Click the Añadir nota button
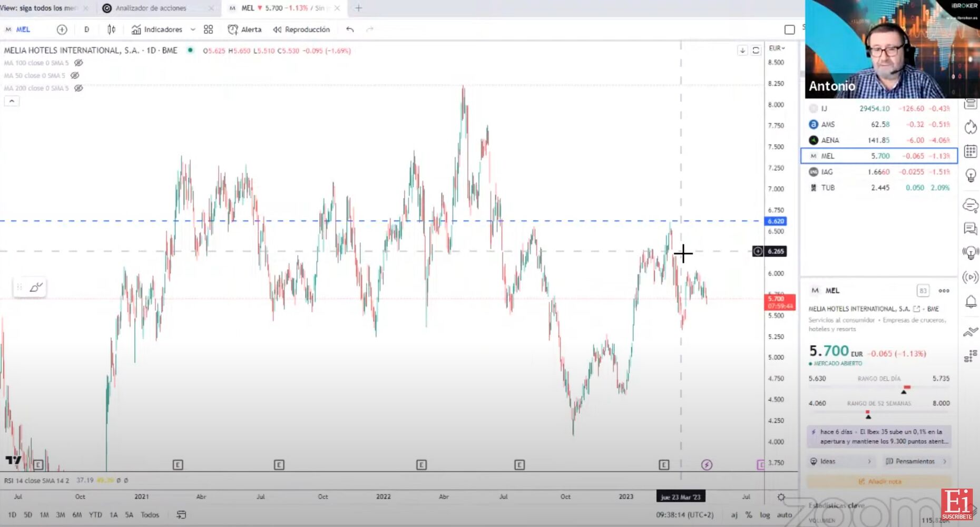 point(879,481)
